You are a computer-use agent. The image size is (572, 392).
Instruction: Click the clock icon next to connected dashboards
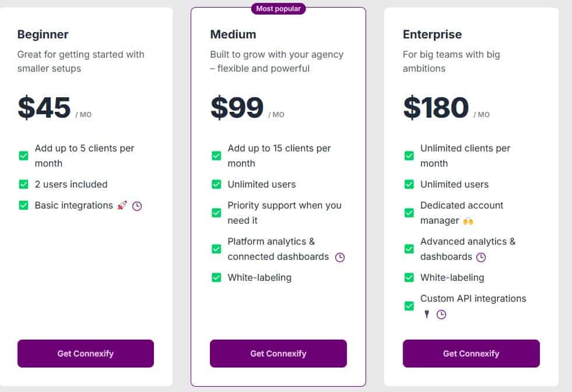coord(341,257)
